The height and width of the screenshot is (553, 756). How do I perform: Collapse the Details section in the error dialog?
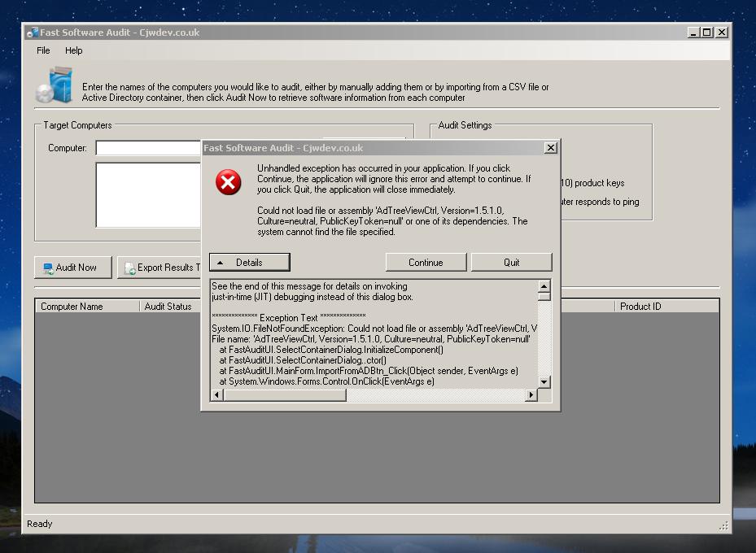click(250, 263)
